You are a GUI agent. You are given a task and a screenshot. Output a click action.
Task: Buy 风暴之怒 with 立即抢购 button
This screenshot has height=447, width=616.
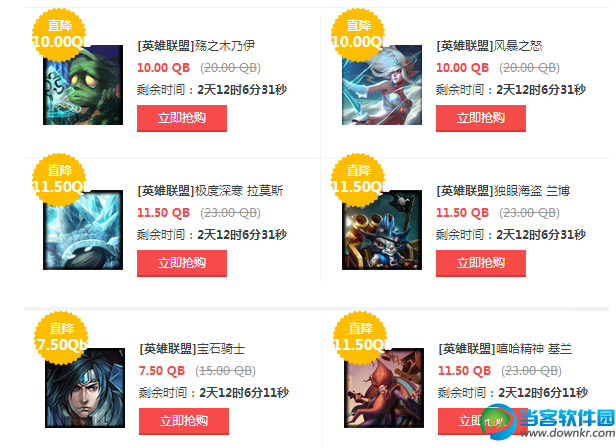coord(481,118)
